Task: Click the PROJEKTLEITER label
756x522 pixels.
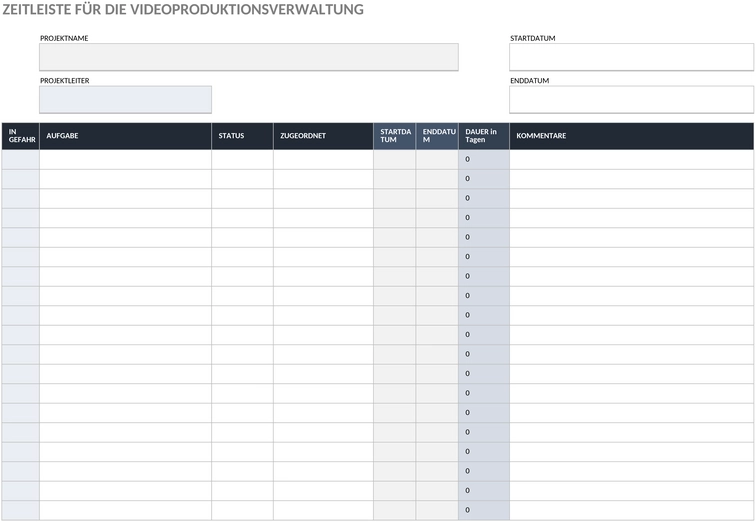Action: [x=65, y=80]
